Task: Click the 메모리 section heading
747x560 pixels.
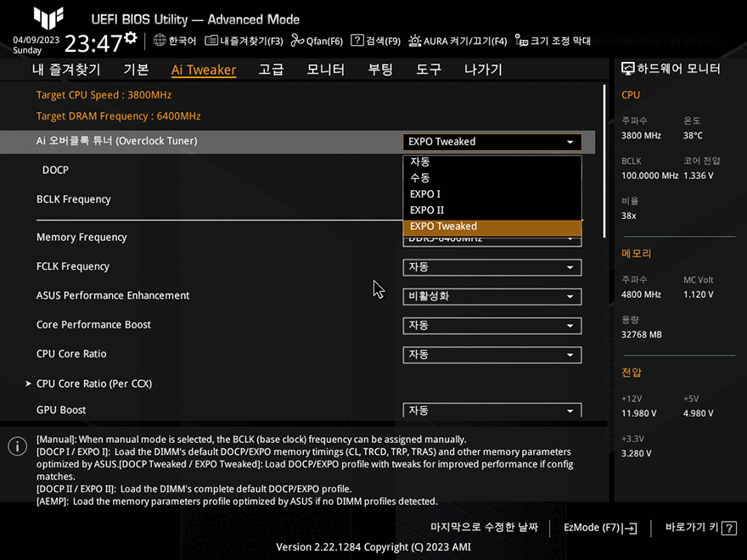Action: pyautogui.click(x=636, y=254)
